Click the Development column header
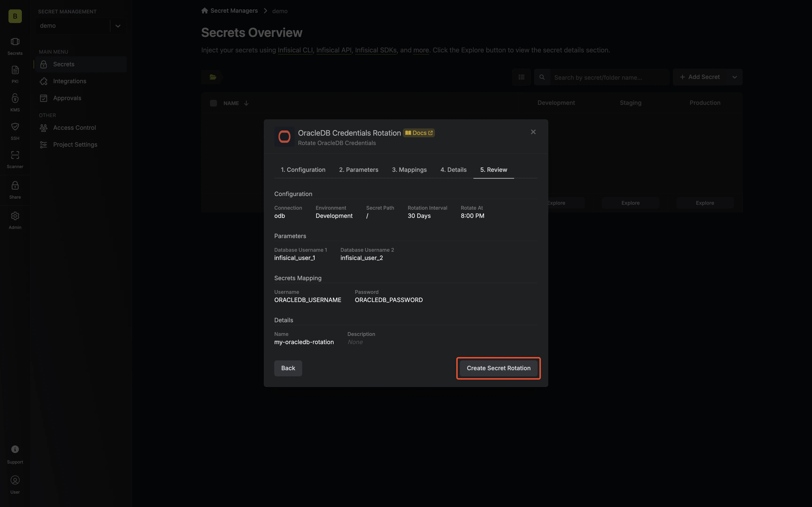812x507 pixels. click(x=556, y=103)
